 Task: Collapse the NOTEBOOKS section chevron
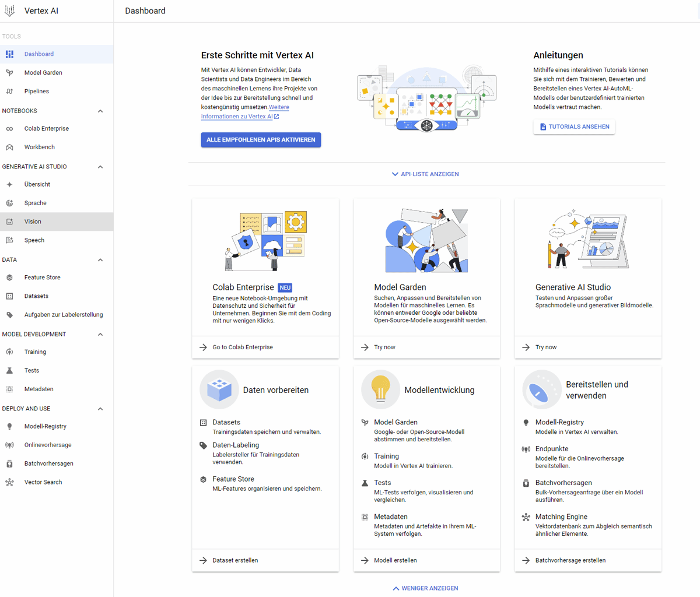[100, 111]
